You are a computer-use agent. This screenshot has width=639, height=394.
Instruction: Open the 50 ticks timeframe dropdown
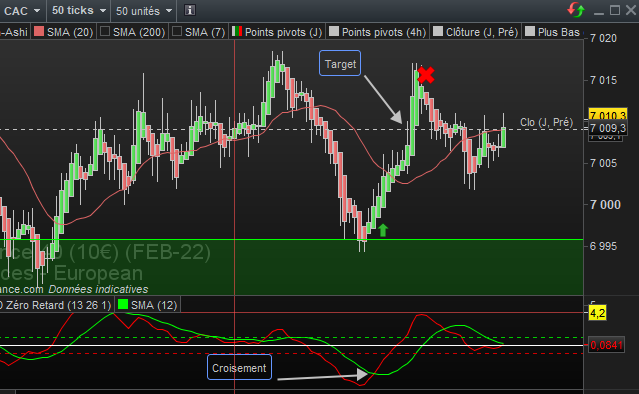pyautogui.click(x=79, y=11)
